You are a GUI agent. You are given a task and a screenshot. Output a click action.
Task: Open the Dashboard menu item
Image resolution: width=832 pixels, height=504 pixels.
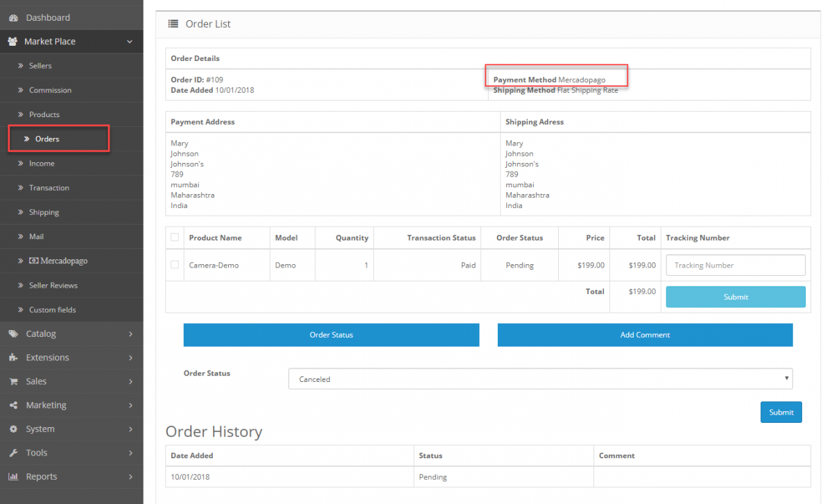[71, 17]
